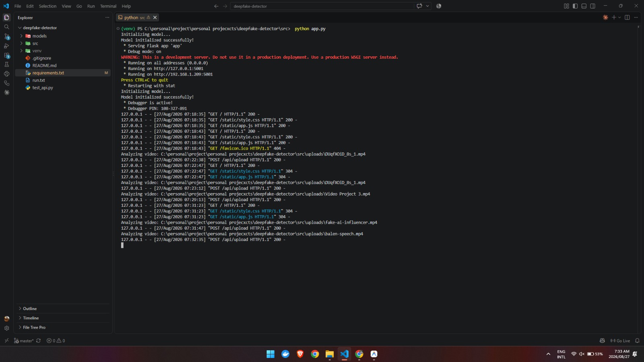Select the python src terminal tab
Screen dimensions: 644x362
pos(134,17)
